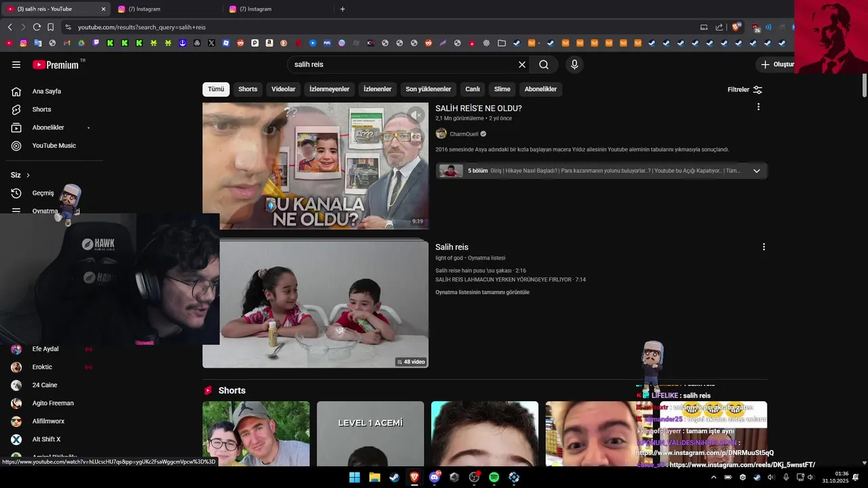
Task: Select the Canlı filter chip
Action: point(473,89)
